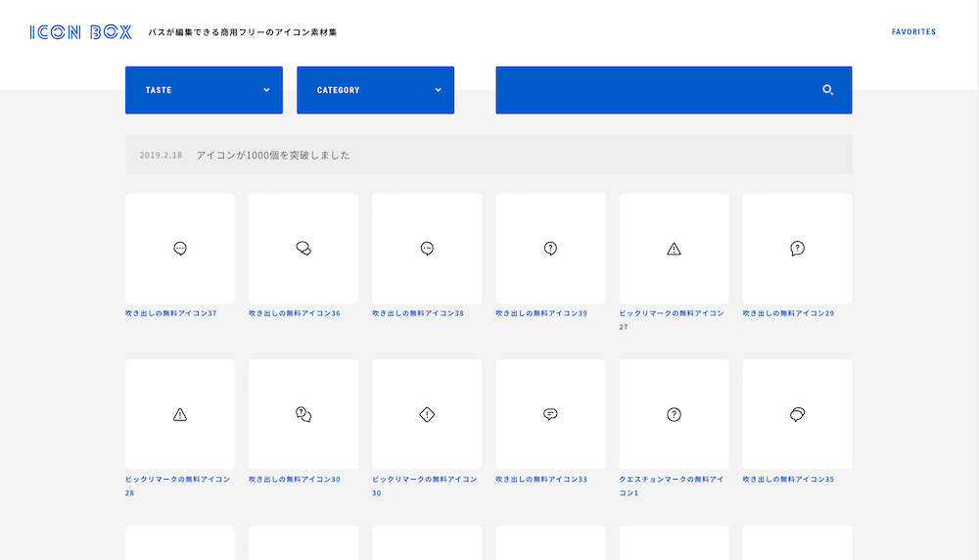Image resolution: width=979 pixels, height=560 pixels.
Task: Expand the TASTE dropdown
Action: [x=204, y=90]
